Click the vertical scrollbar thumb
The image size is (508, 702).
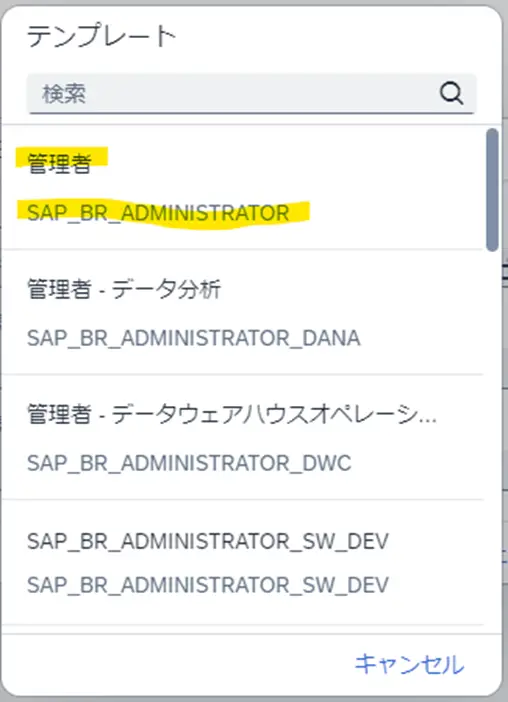click(x=492, y=190)
